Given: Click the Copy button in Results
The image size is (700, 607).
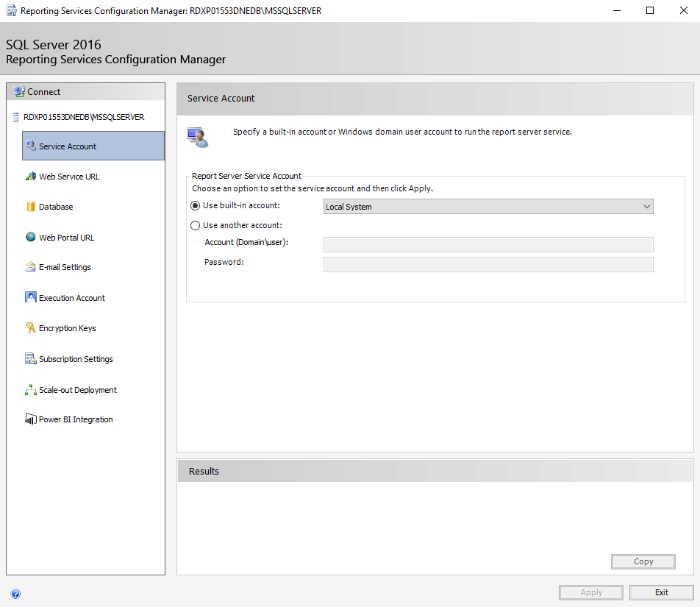Looking at the screenshot, I should pos(643,561).
